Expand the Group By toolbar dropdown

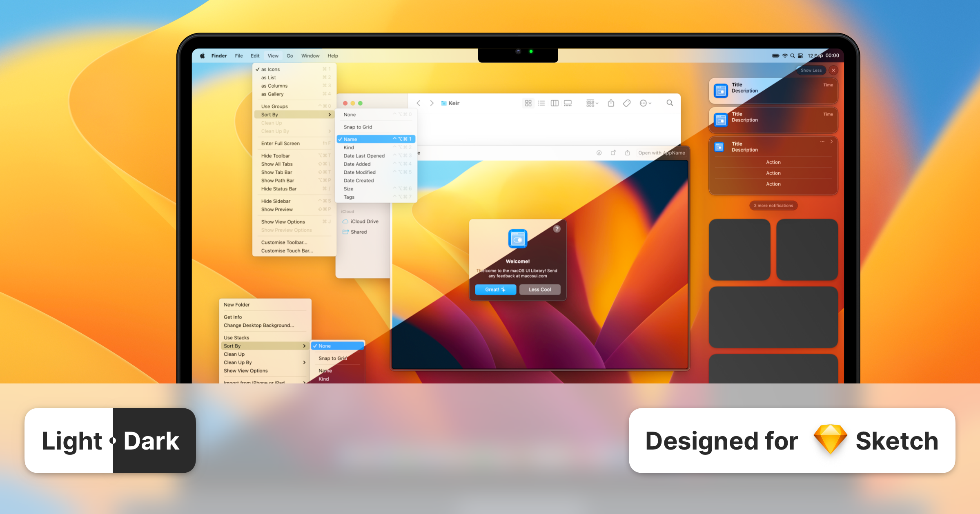[x=592, y=103]
